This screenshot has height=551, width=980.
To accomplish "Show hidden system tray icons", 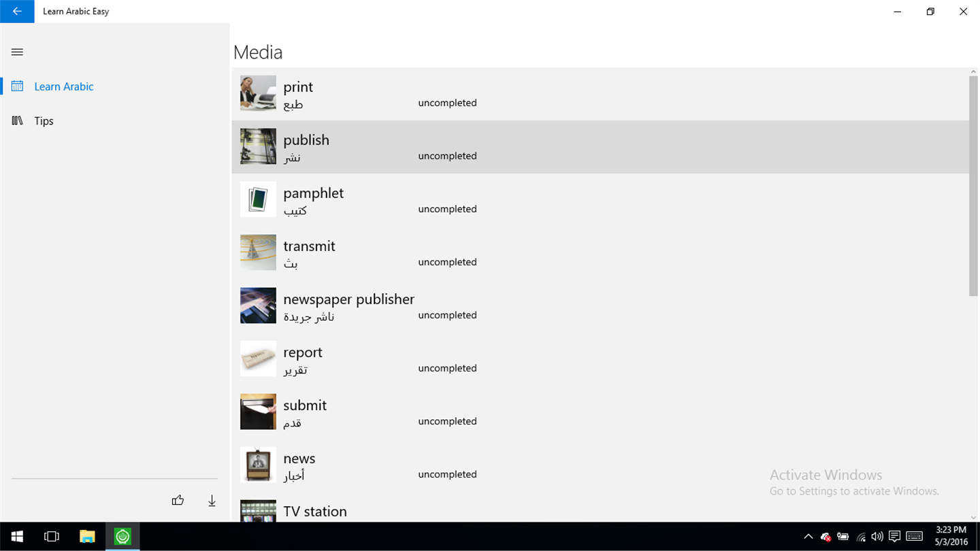I will click(808, 537).
